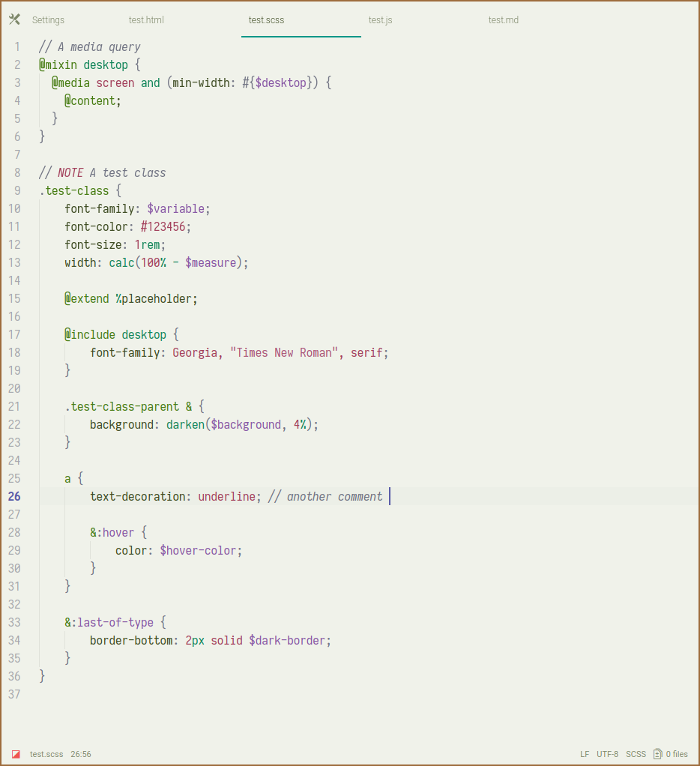Switch to the test.js tab

(x=380, y=20)
